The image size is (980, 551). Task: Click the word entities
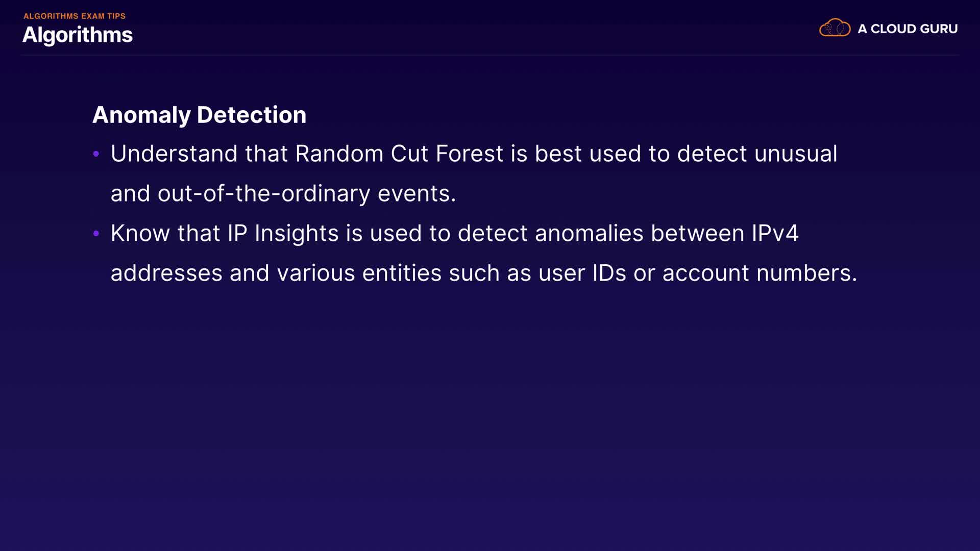[x=402, y=273]
